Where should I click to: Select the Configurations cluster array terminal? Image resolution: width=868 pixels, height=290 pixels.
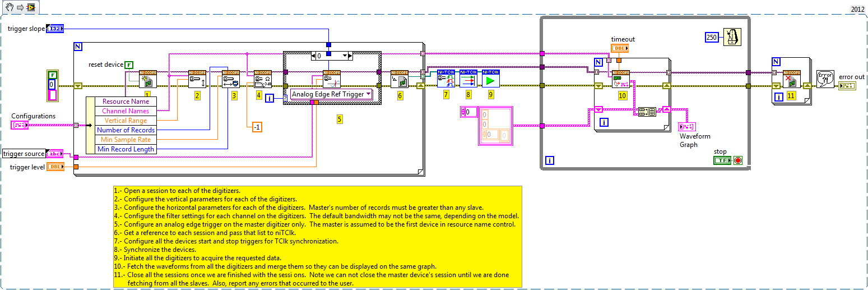[20, 125]
